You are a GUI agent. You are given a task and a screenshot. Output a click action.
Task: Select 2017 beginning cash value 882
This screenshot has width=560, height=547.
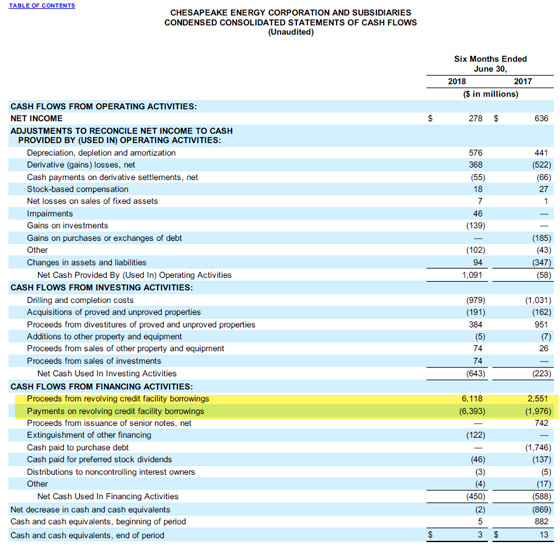pyautogui.click(x=541, y=522)
